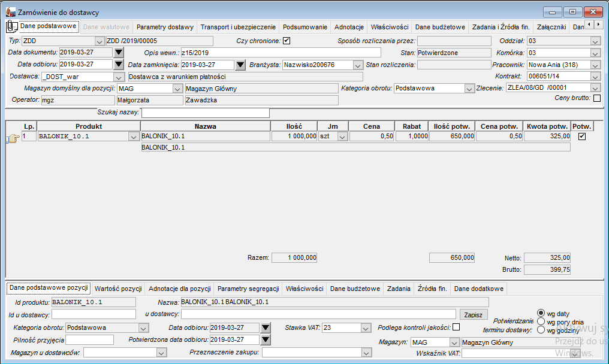
Task: Click the Produkt column header
Action: click(x=89, y=126)
